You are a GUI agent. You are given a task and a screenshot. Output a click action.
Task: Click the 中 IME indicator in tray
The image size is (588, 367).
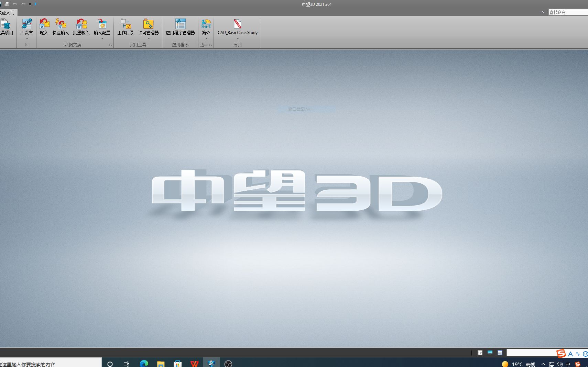click(568, 364)
